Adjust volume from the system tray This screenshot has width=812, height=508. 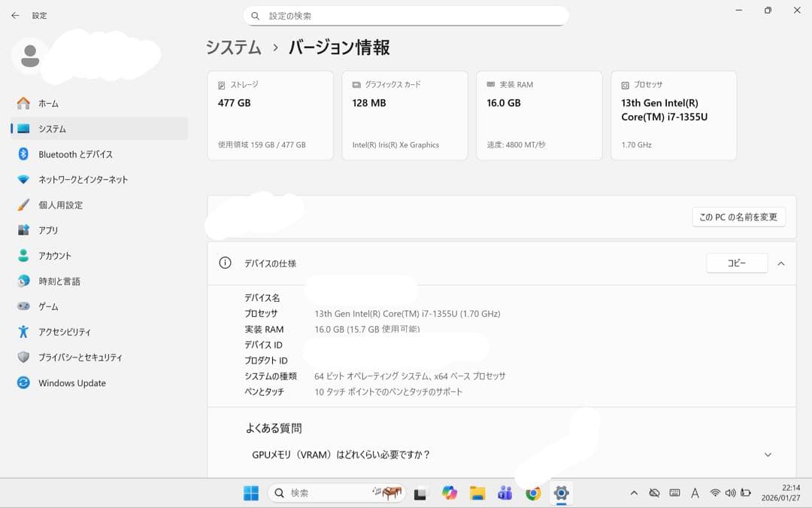[x=730, y=493]
